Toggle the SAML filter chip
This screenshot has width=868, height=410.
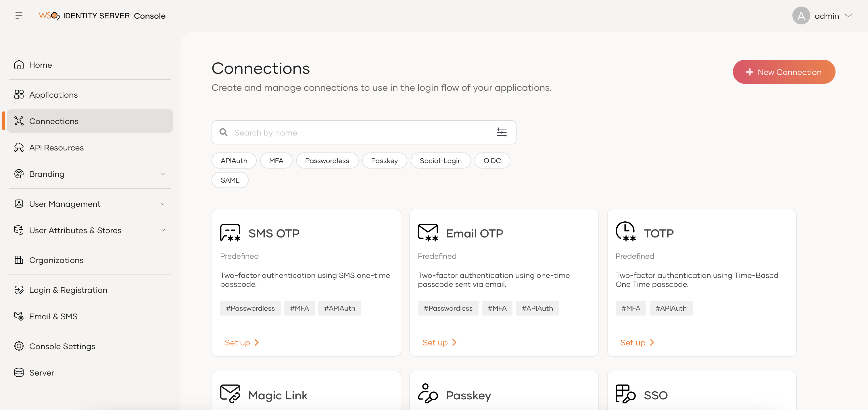(x=230, y=180)
